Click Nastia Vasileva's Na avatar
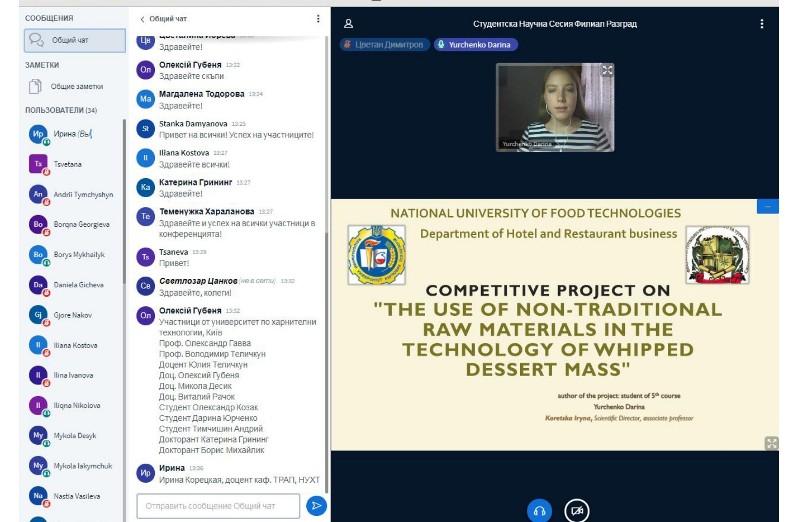 click(x=38, y=495)
